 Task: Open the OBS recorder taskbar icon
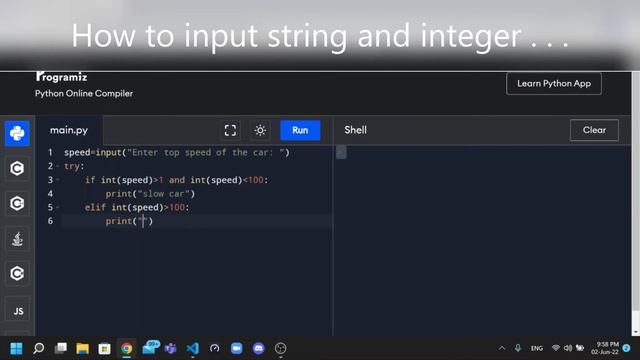click(280, 348)
